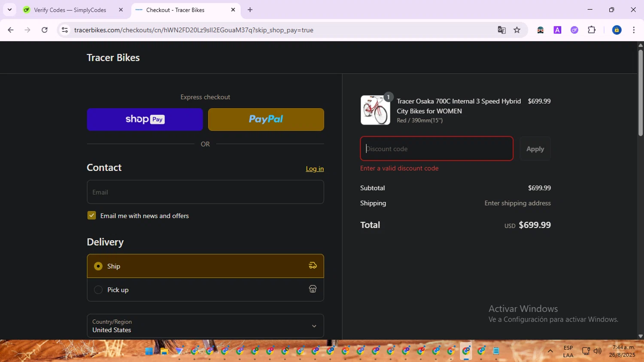The height and width of the screenshot is (362, 644).
Task: Open the network tray icon
Action: pyautogui.click(x=586, y=351)
